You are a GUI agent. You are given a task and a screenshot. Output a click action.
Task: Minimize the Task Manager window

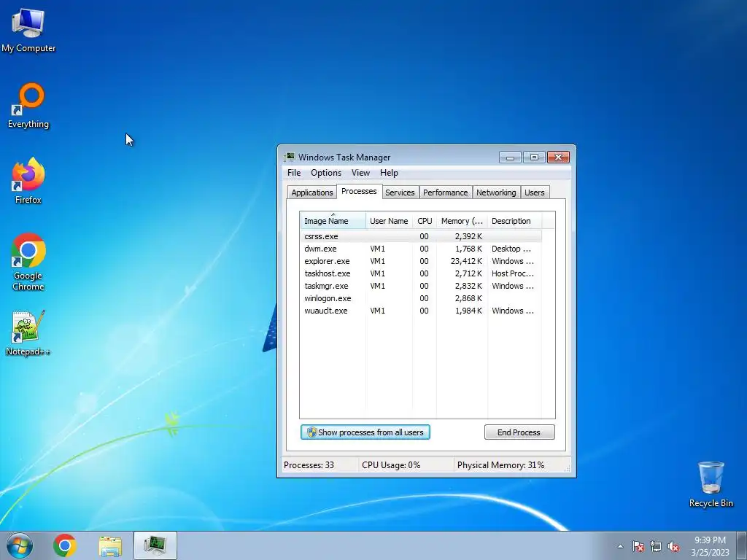[x=510, y=157]
